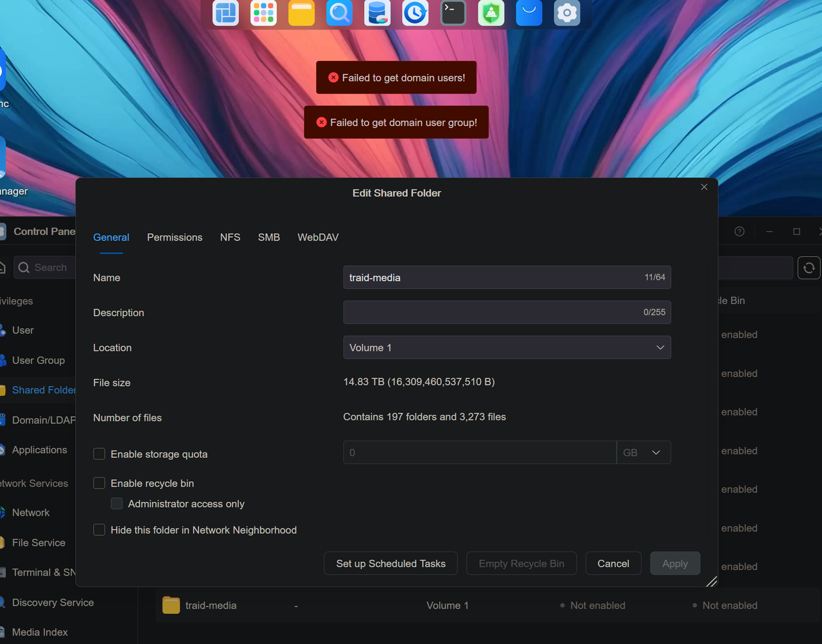822x644 pixels.
Task: Click Set up Scheduled Tasks button
Action: 390,563
